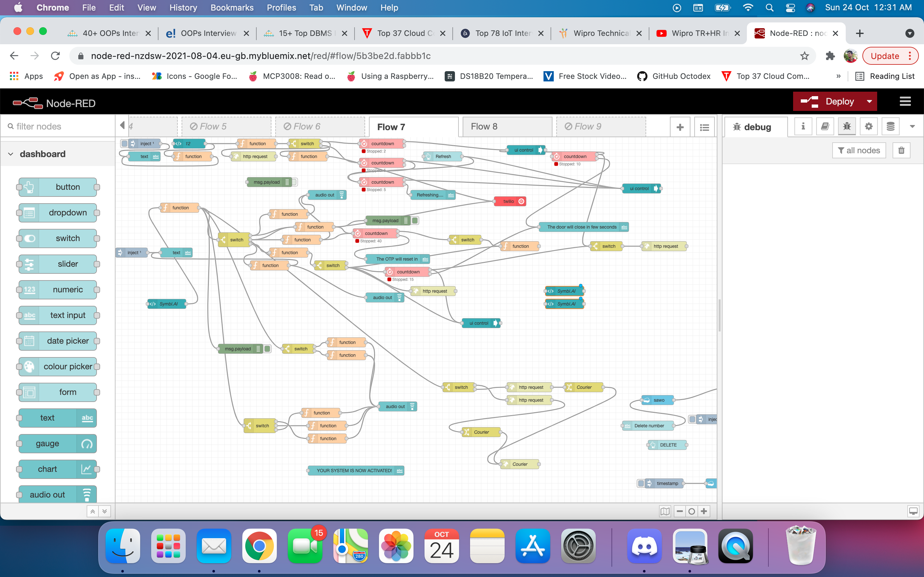This screenshot has height=577, width=924.
Task: Open the help book sidebar icon
Action: 825,126
